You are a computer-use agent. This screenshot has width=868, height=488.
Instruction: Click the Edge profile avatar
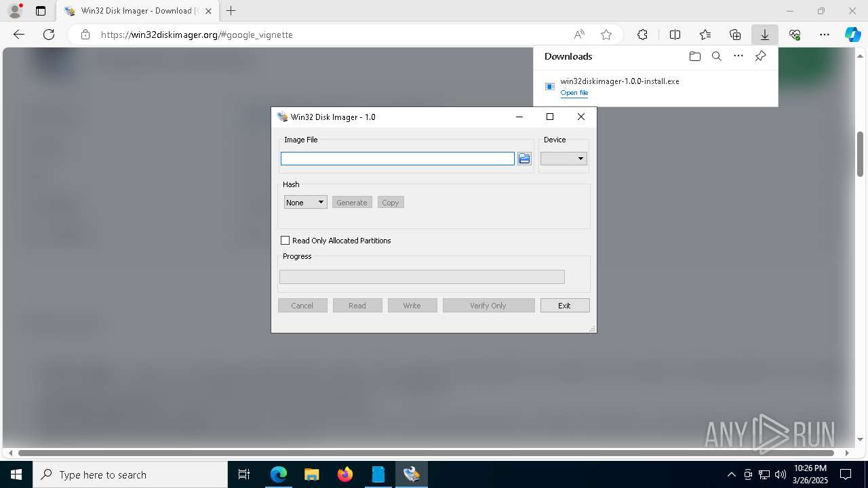[15, 11]
